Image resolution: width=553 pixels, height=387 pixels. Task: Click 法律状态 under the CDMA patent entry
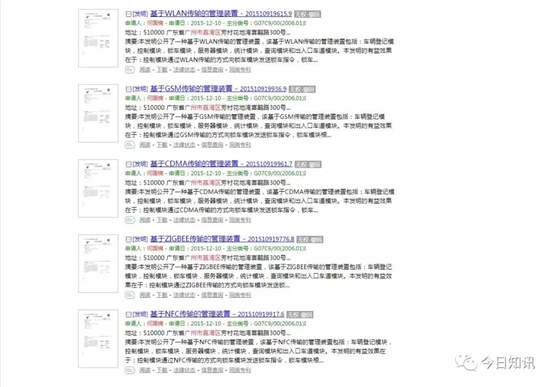click(184, 220)
